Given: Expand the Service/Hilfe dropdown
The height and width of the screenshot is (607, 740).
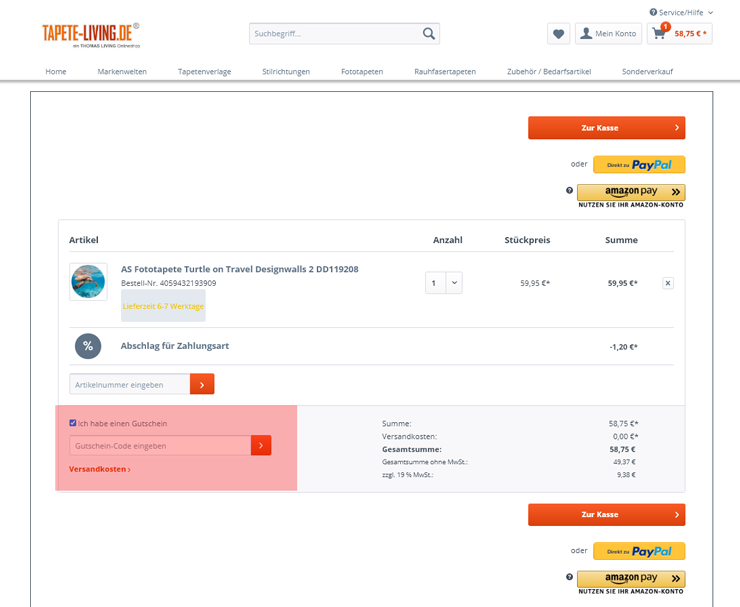Looking at the screenshot, I should (x=710, y=13).
